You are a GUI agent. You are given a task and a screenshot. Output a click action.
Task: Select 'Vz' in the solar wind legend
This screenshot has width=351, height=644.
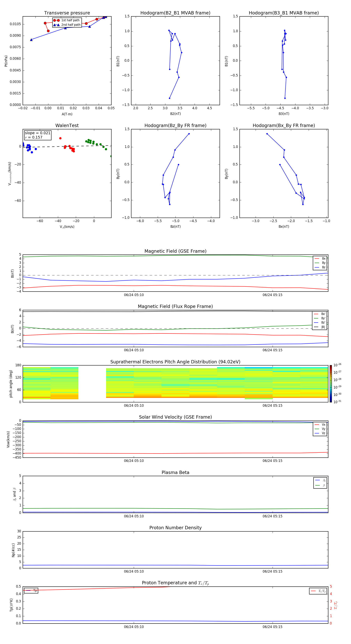[x=320, y=433]
